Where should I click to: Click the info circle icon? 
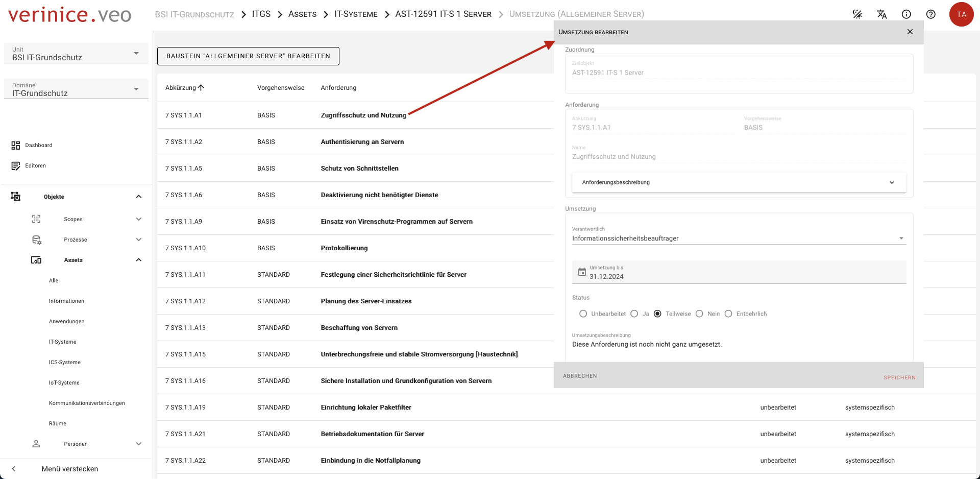[x=906, y=14]
